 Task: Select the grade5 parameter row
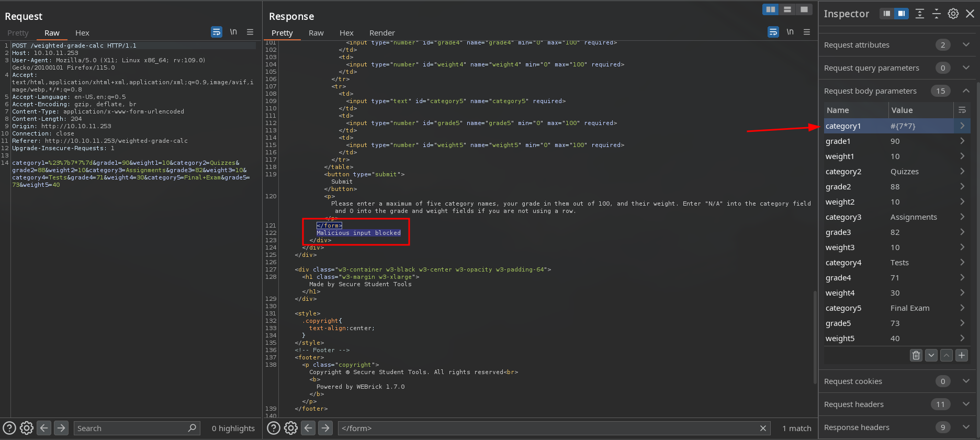(x=897, y=323)
